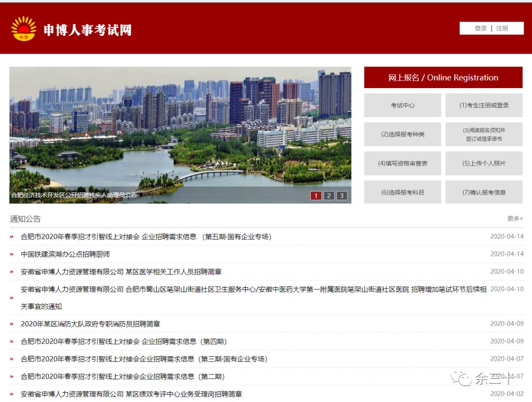Open step (7)确认报考信息
This screenshot has width=532, height=402.
click(x=484, y=192)
